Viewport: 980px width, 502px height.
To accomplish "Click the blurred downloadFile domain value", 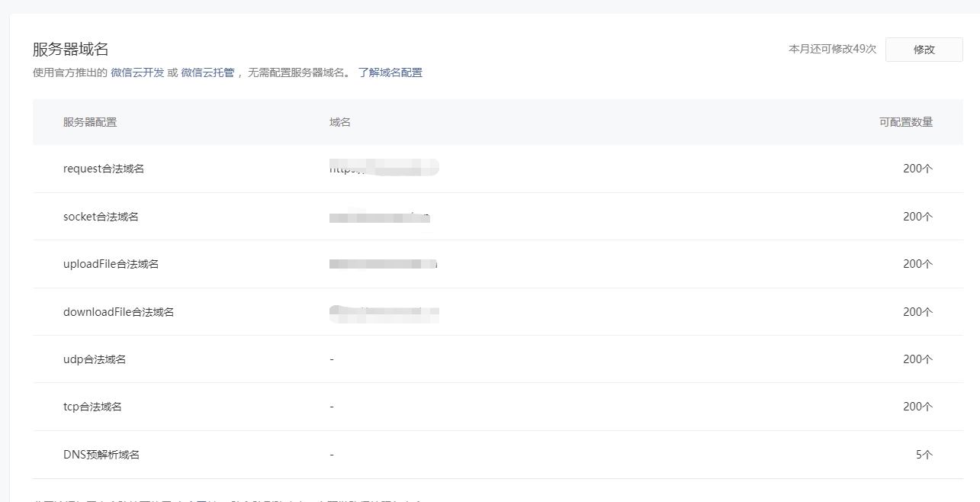I will pos(384,312).
